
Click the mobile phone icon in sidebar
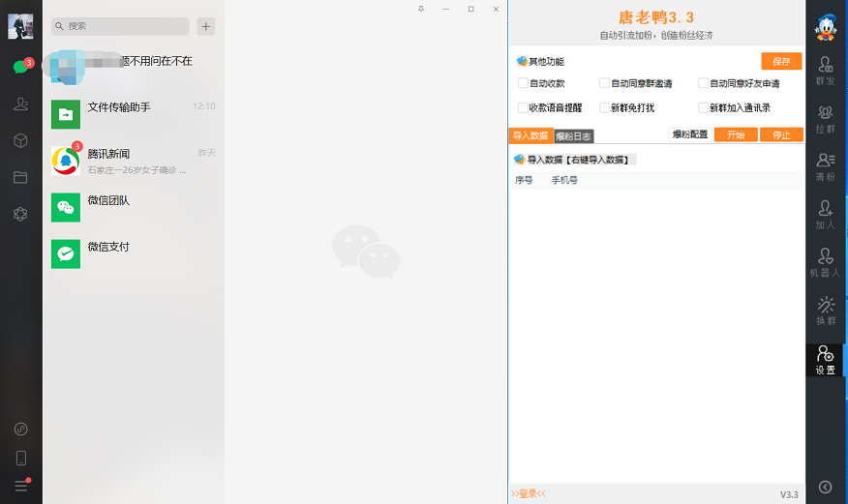pyautogui.click(x=20, y=459)
